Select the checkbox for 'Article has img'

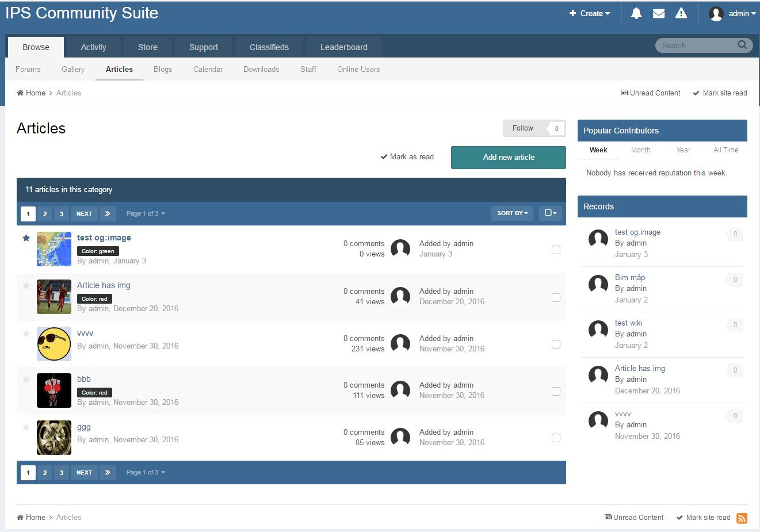tap(556, 297)
